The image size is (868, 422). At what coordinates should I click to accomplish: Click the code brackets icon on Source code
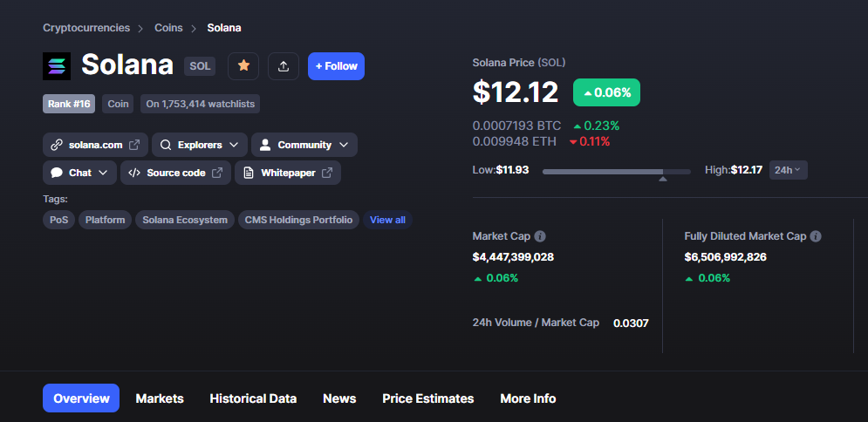pos(134,173)
